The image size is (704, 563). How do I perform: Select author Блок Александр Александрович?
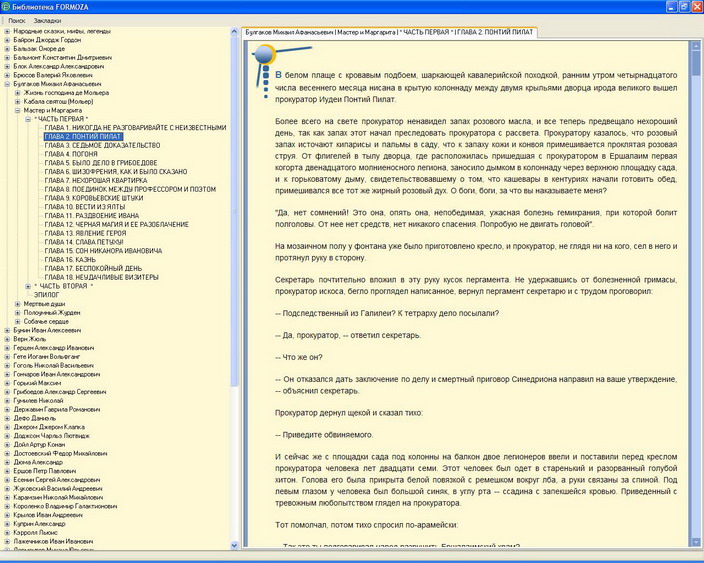59,66
